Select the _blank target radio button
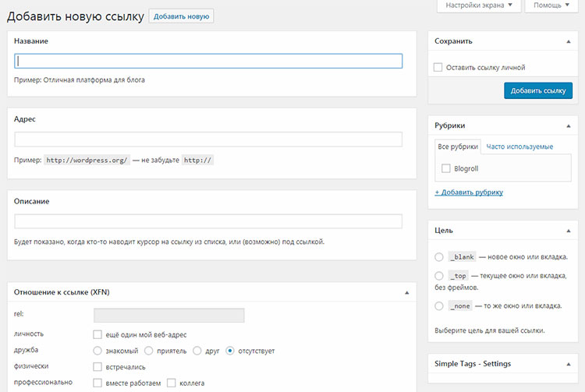Viewport: 585px width, 392px height. click(439, 257)
